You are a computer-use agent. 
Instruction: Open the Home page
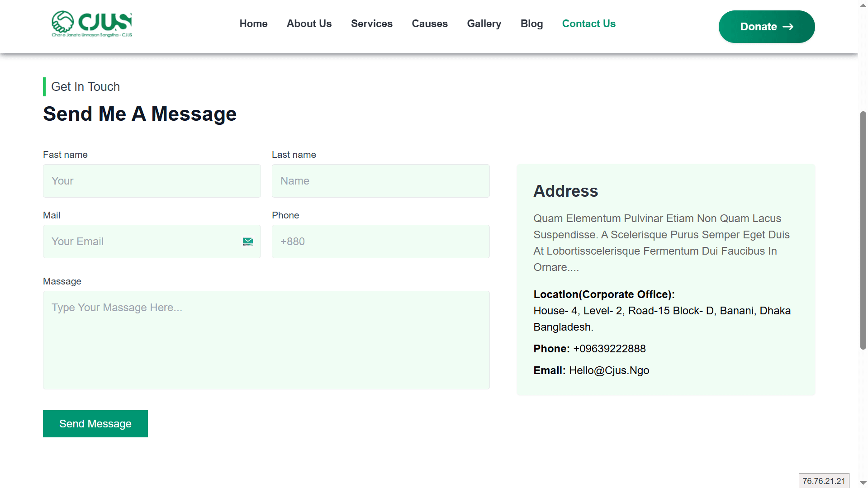(x=253, y=24)
